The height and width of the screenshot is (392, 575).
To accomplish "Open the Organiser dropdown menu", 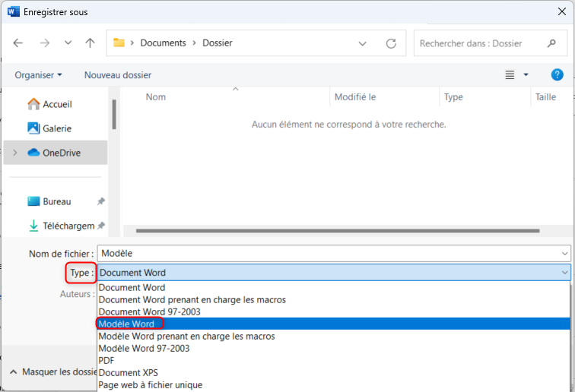I will [38, 75].
